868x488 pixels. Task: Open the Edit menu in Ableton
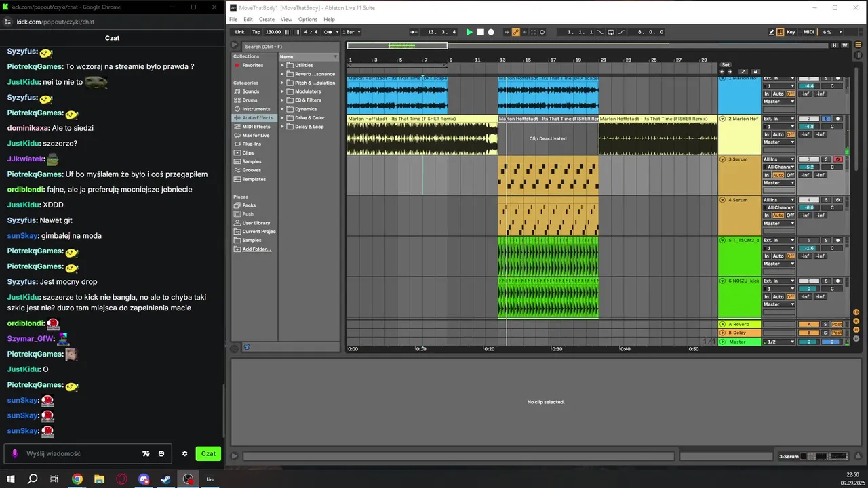click(248, 19)
